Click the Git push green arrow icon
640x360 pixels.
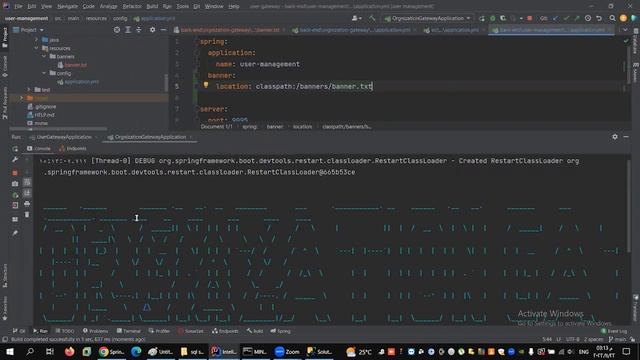[x=576, y=18]
